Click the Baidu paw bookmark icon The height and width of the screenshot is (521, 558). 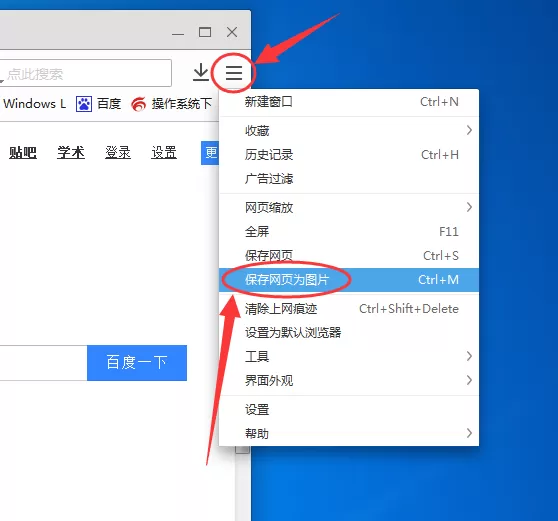coord(84,104)
